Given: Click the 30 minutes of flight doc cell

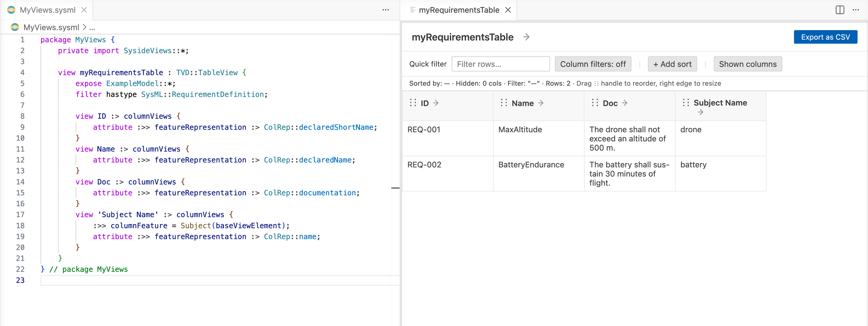Looking at the screenshot, I should pyautogui.click(x=630, y=173).
